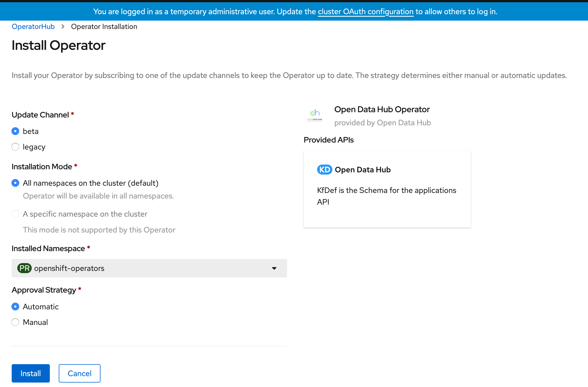
Task: Choose A specific namespace on the cluster
Action: pos(16,214)
